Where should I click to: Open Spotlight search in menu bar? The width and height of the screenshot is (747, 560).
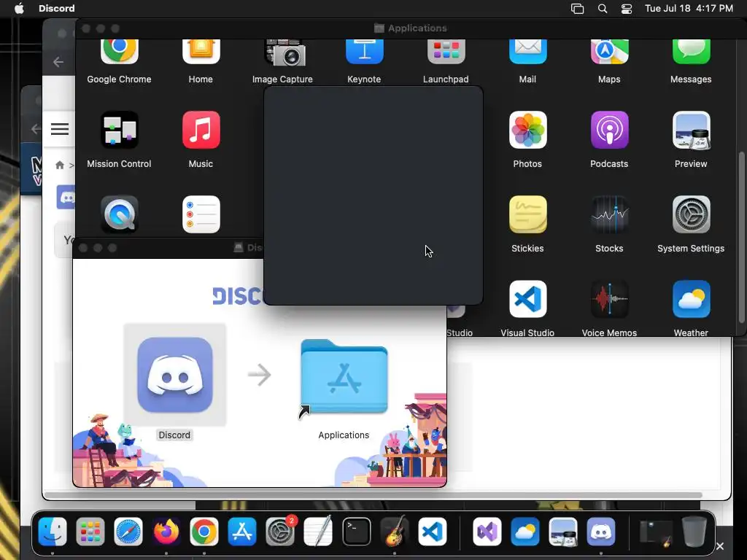coord(603,9)
